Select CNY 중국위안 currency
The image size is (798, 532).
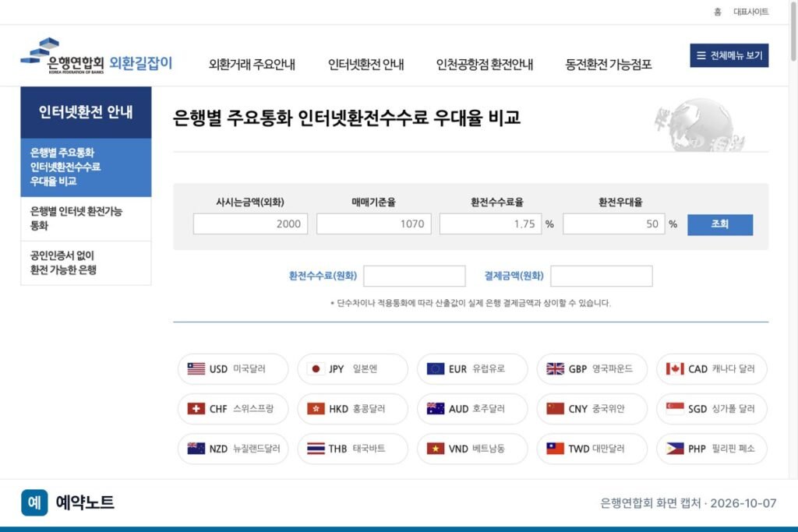(x=592, y=408)
